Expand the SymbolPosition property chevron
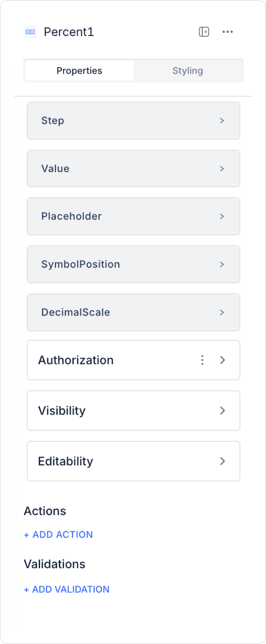Image resolution: width=266 pixels, height=644 pixels. [x=222, y=264]
